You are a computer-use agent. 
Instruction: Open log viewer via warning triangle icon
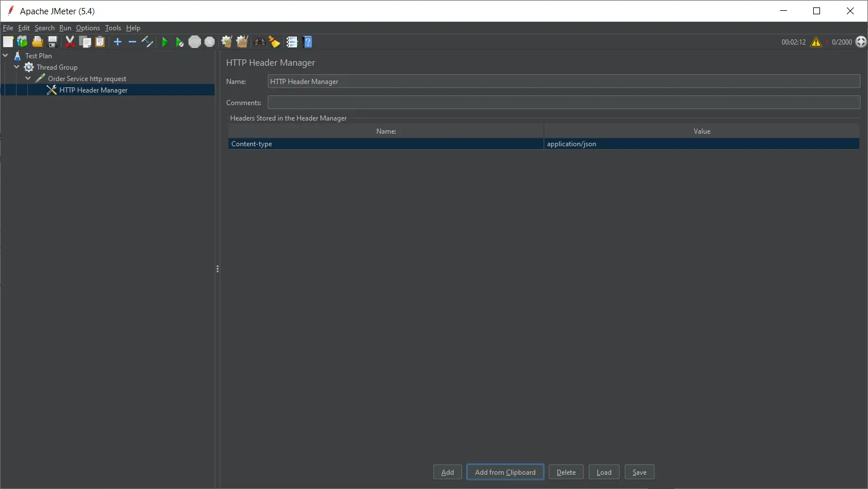816,42
